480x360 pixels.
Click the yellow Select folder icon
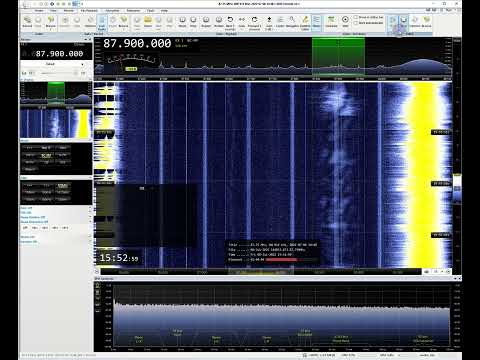(148, 21)
